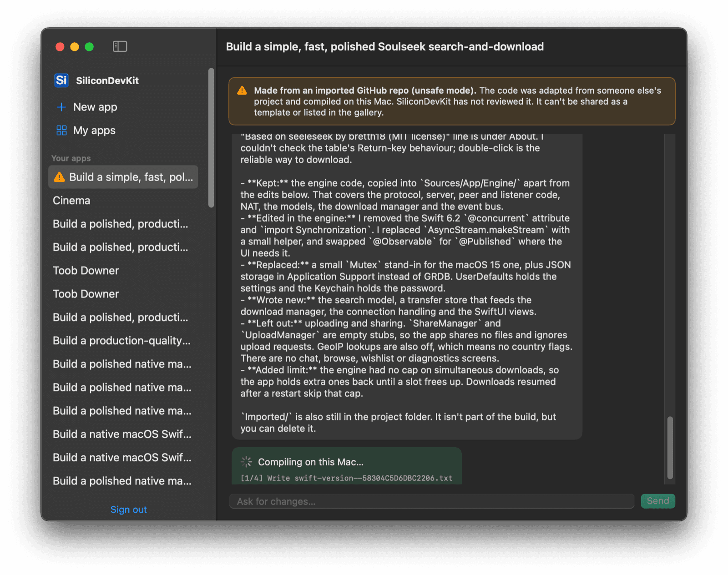728x575 pixels.
Task: Click the Sign out link
Action: pyautogui.click(x=129, y=509)
